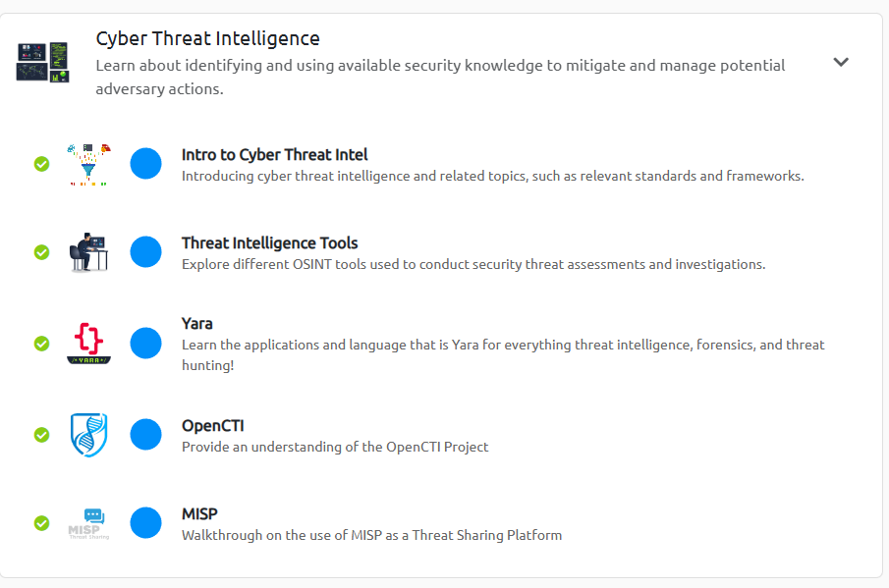The image size is (889, 588).
Task: Click the Yara red braces icon
Action: click(x=88, y=344)
